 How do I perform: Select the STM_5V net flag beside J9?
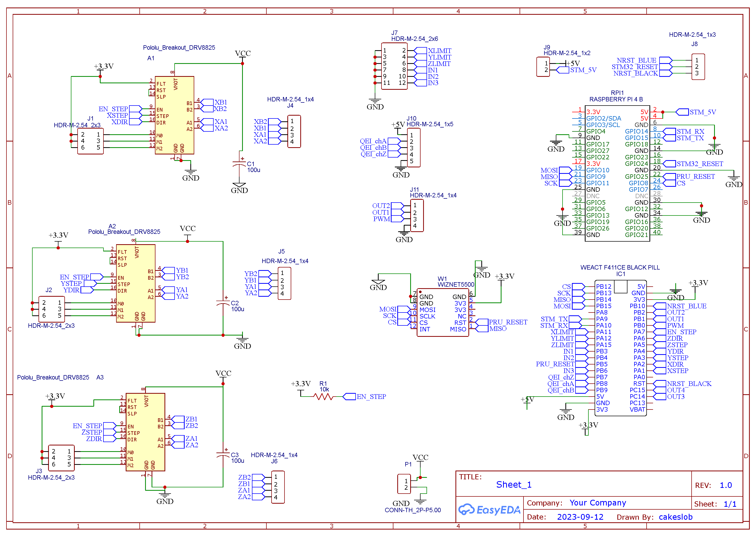(x=577, y=70)
